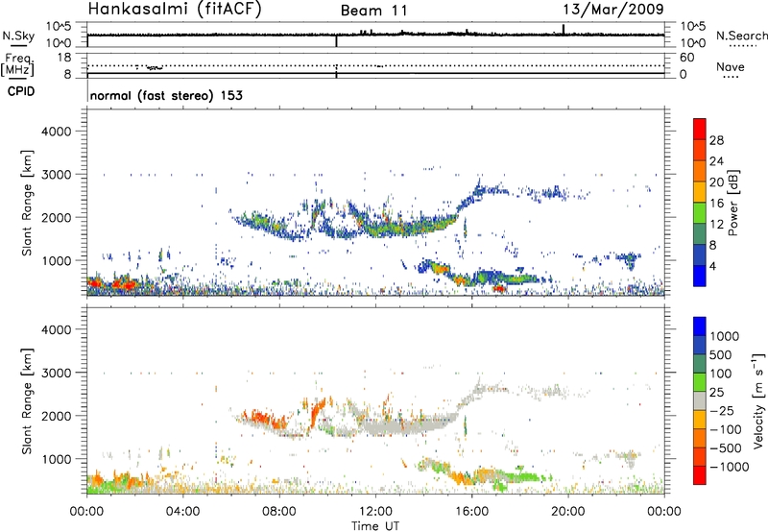Select the Time UT axis title
This screenshot has width=768, height=532.
coord(375,526)
